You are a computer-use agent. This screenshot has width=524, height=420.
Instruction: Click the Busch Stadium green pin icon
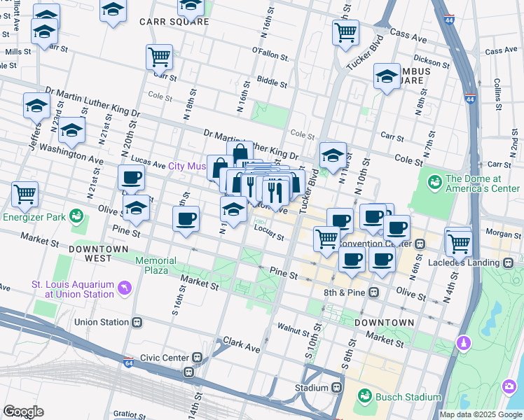tap(364, 397)
